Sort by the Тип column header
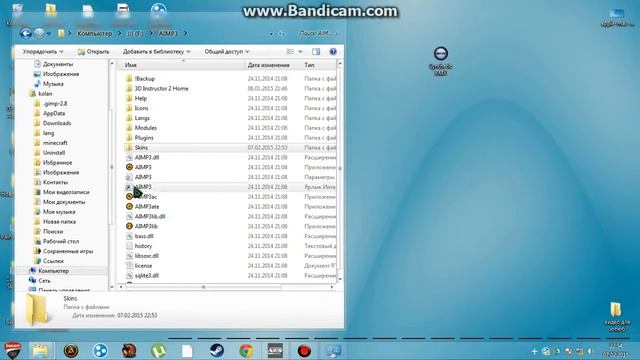Screen dimensions: 640x360 pyautogui.click(x=319, y=65)
